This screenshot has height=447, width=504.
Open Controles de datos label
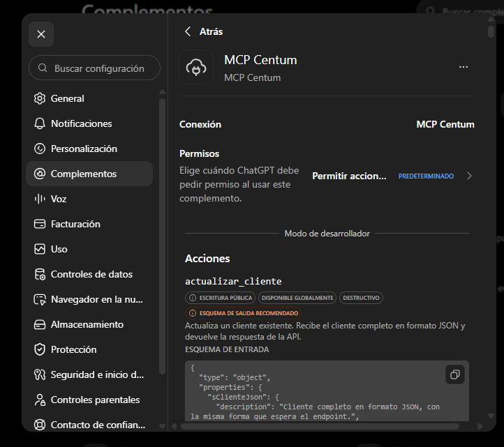91,274
